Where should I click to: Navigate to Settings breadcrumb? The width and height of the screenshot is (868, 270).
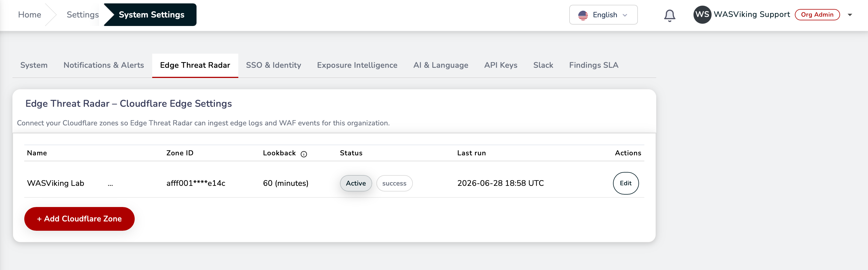pos(82,14)
